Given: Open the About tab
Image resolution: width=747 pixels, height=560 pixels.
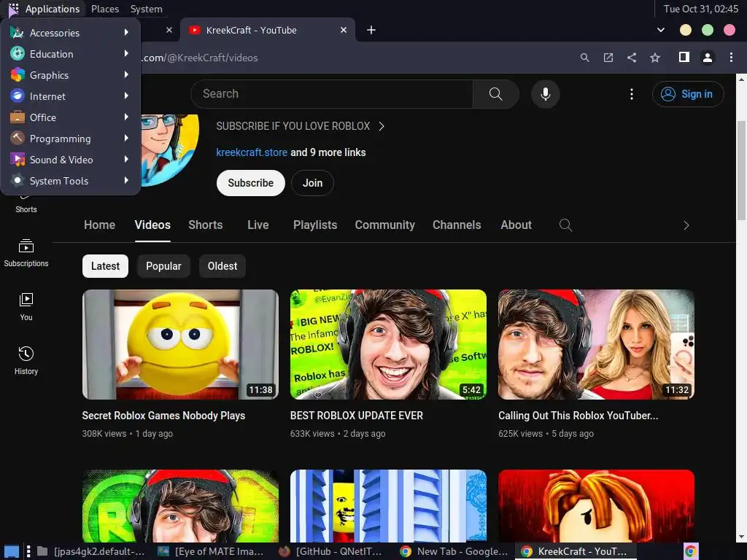Looking at the screenshot, I should pyautogui.click(x=516, y=225).
